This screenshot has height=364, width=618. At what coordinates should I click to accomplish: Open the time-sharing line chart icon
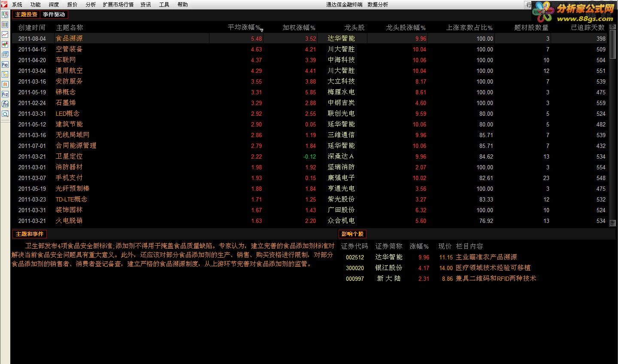tap(5, 35)
